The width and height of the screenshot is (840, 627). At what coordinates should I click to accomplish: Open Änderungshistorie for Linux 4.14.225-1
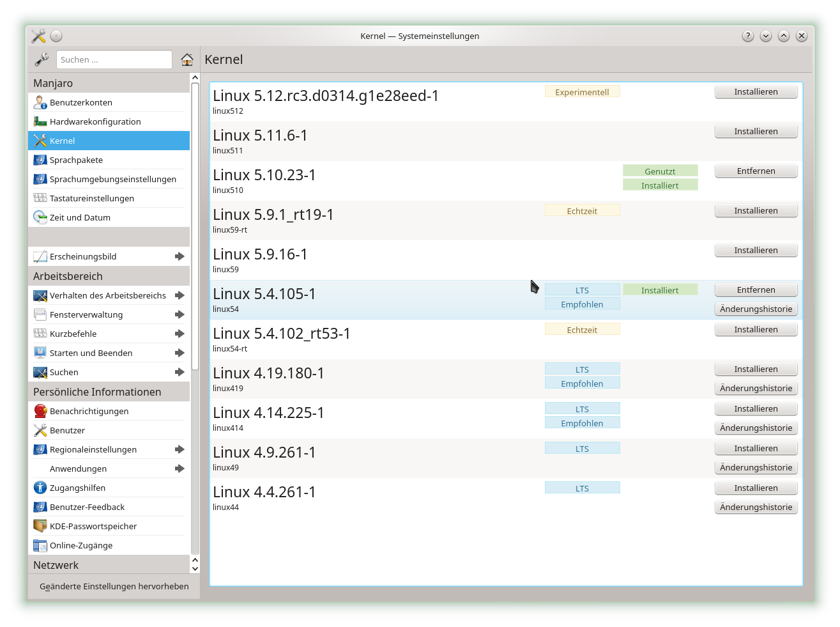point(756,428)
